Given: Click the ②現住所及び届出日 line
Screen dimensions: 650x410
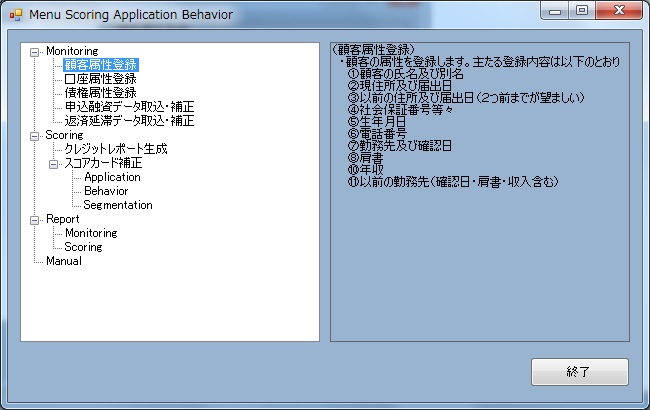Looking at the screenshot, I should click(x=400, y=86).
